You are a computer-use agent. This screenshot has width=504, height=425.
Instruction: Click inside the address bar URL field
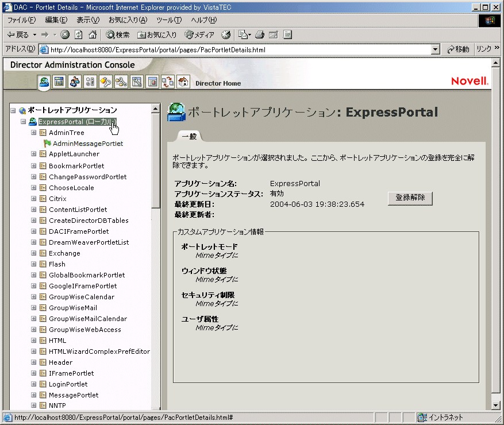click(x=230, y=49)
